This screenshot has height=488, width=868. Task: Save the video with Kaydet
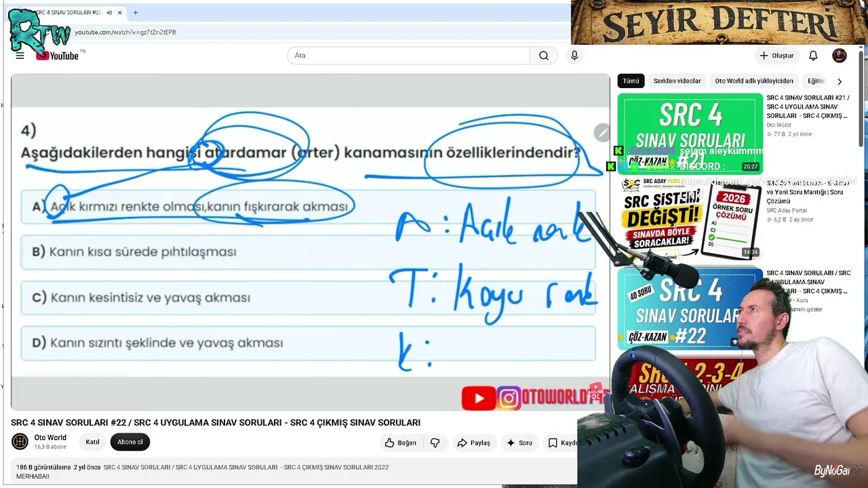(561, 443)
